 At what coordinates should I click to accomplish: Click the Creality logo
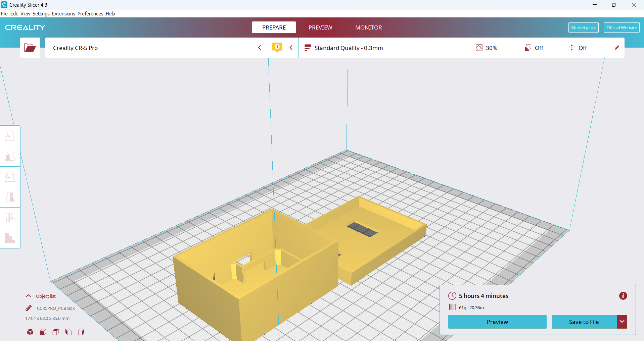(x=25, y=27)
